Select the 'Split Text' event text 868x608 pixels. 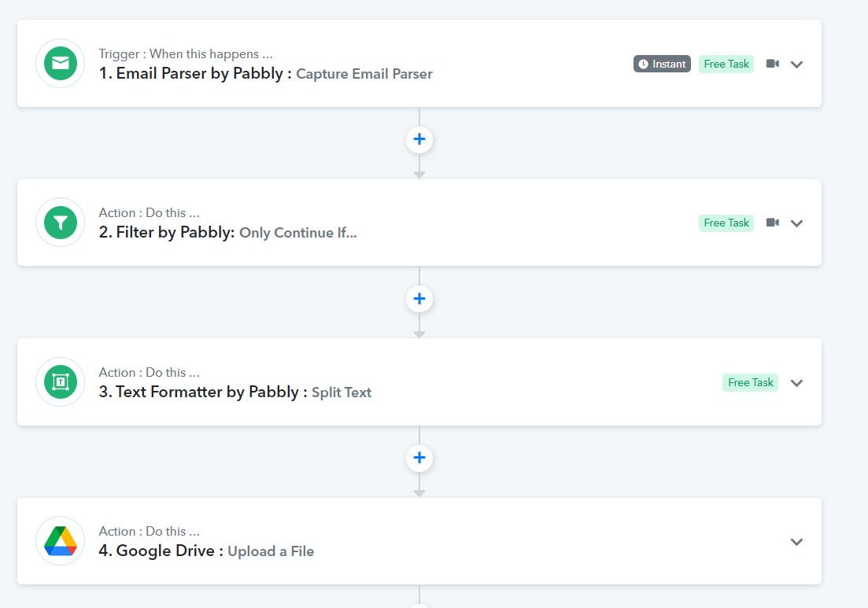(x=342, y=392)
